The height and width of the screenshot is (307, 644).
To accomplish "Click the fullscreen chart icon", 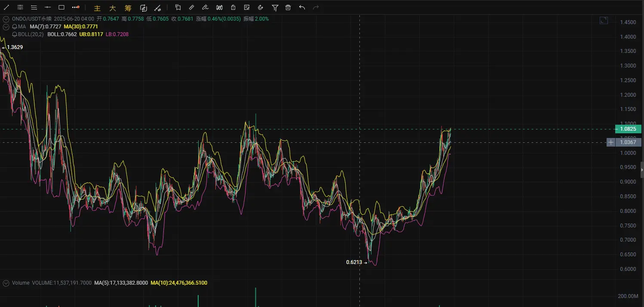I will point(604,20).
